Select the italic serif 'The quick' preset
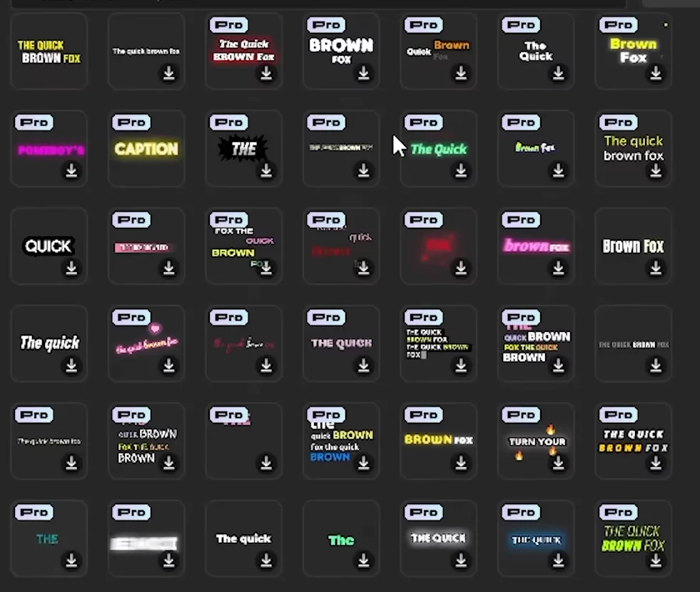Image resolution: width=700 pixels, height=592 pixels. pos(49,341)
